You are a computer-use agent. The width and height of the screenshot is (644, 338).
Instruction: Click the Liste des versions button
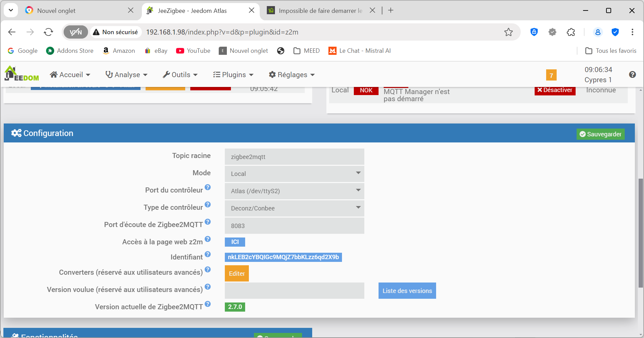pos(407,291)
